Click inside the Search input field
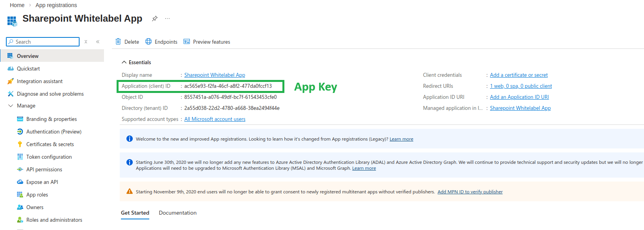The image size is (644, 230). [x=45, y=42]
